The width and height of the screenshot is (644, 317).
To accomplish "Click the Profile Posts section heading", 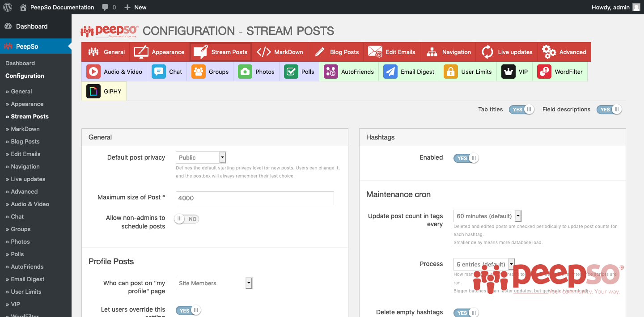I will coord(111,262).
